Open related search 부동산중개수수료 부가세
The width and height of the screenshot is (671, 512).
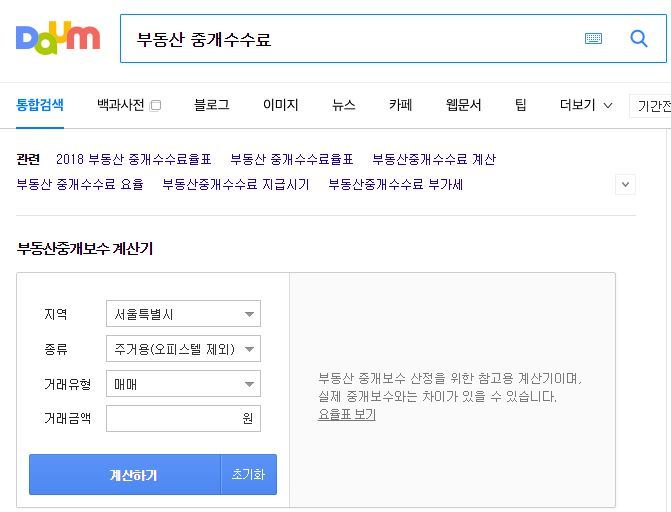click(396, 185)
